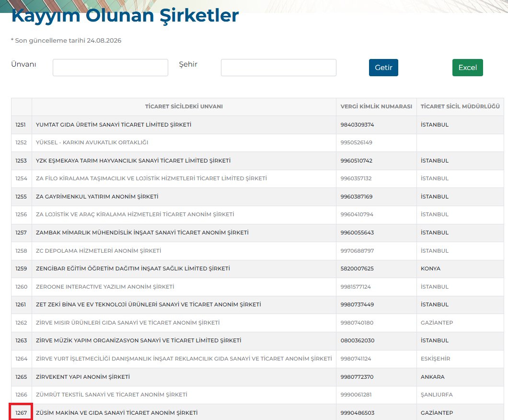Focus the Şehir text input field
508x420 pixels.
[278, 68]
